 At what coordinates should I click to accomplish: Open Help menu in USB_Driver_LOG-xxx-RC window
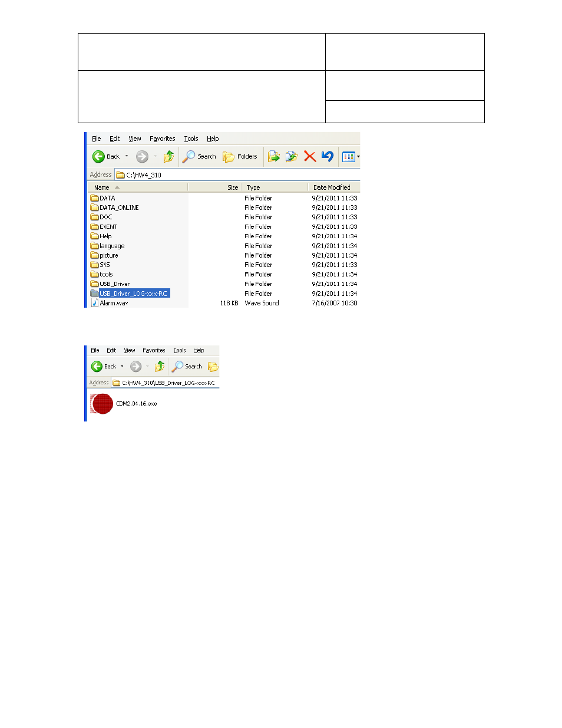(x=199, y=350)
